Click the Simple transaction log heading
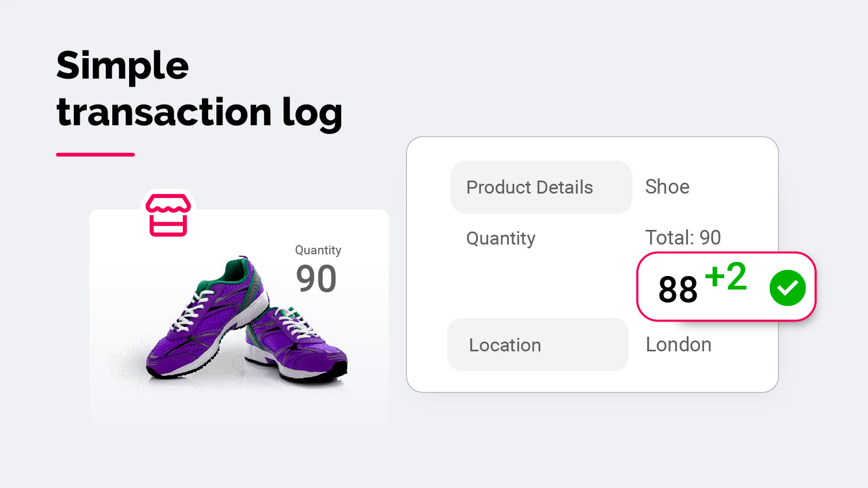Viewport: 868px width, 488px height. [199, 89]
